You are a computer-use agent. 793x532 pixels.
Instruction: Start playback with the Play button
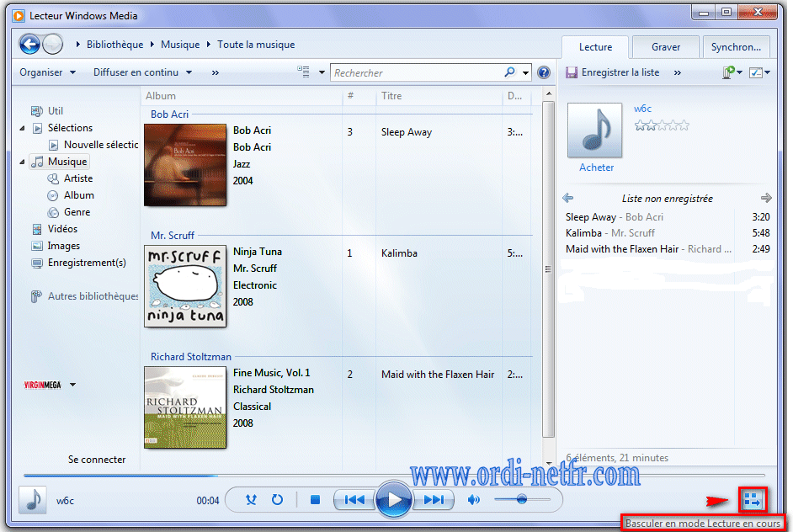coord(394,500)
